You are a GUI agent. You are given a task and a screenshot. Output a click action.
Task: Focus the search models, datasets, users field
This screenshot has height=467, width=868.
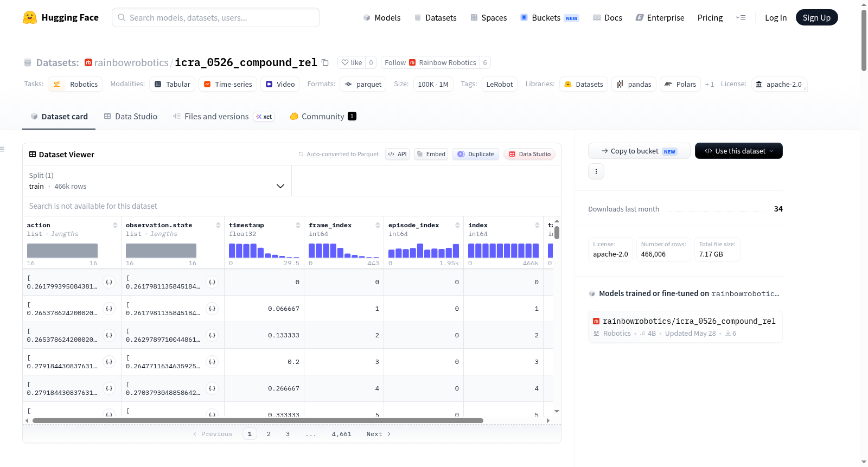216,17
